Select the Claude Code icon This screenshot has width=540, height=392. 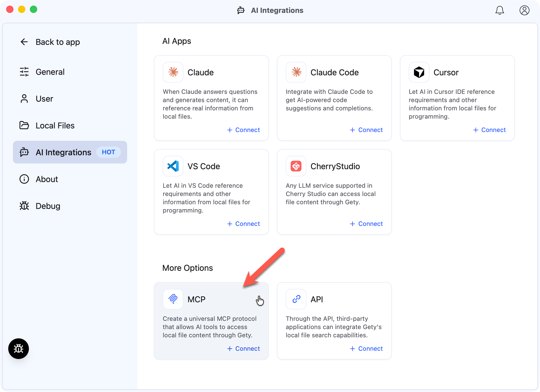tap(296, 72)
